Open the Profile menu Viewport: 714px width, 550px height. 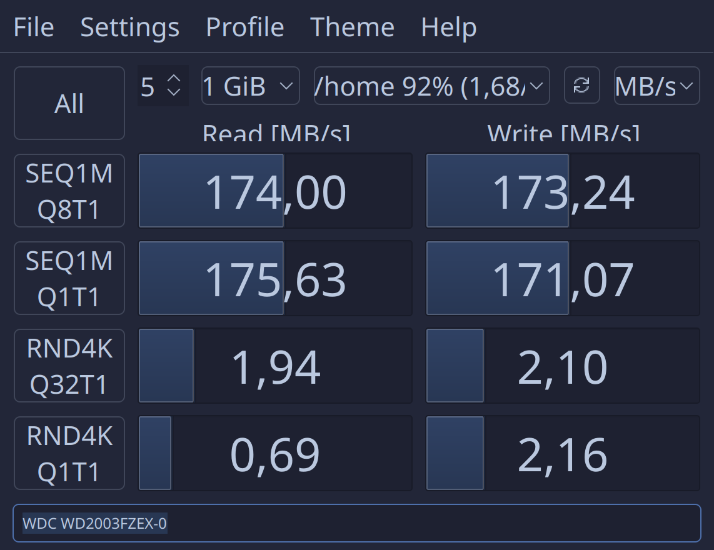click(245, 27)
